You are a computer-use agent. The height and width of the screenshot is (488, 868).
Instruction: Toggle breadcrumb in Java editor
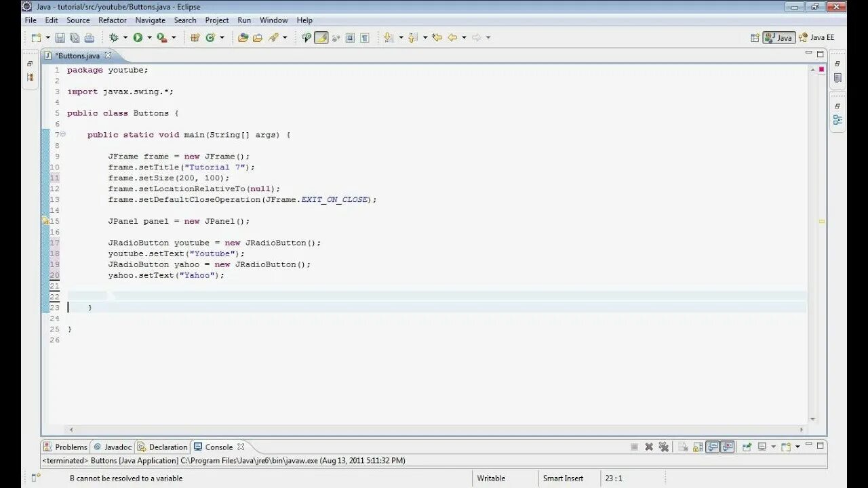point(307,38)
